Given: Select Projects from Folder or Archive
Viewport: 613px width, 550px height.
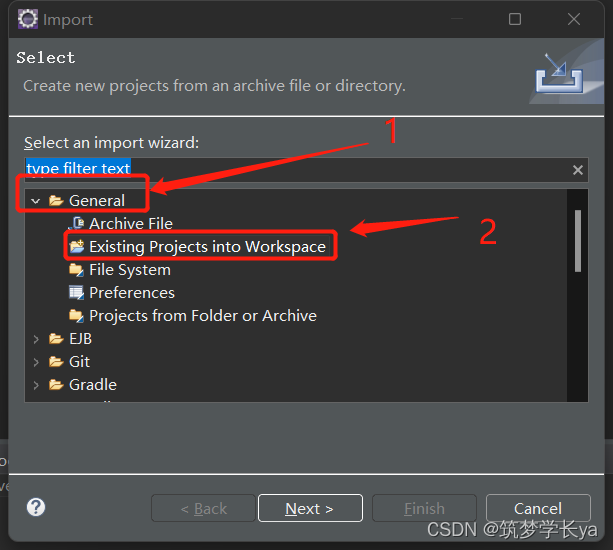Looking at the screenshot, I should click(203, 316).
